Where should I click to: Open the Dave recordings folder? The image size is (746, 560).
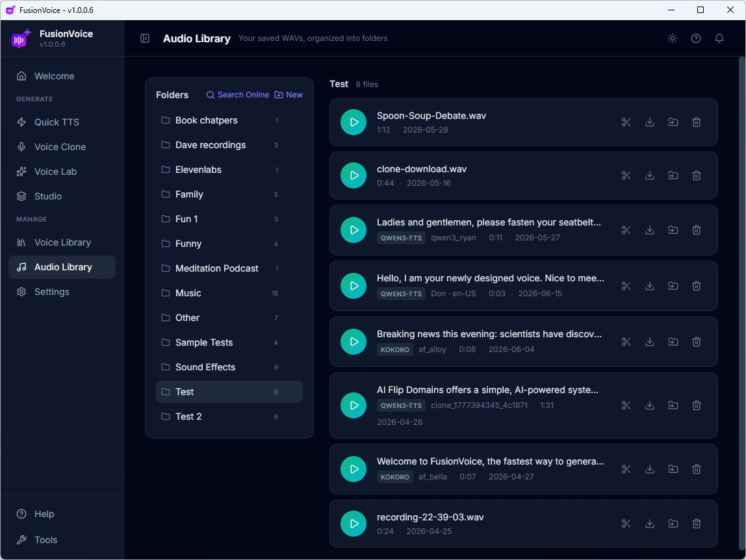point(229,145)
